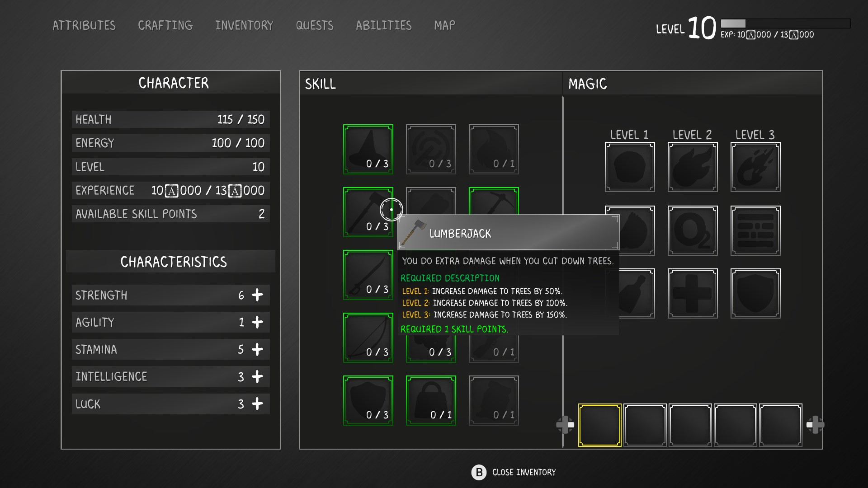Select the O2 oxygen magic spell
Screen dimensions: 868x488
click(x=692, y=230)
